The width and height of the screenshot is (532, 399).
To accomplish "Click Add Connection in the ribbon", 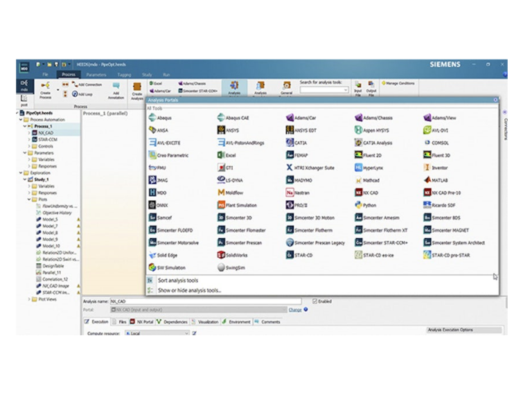I will pos(87,85).
